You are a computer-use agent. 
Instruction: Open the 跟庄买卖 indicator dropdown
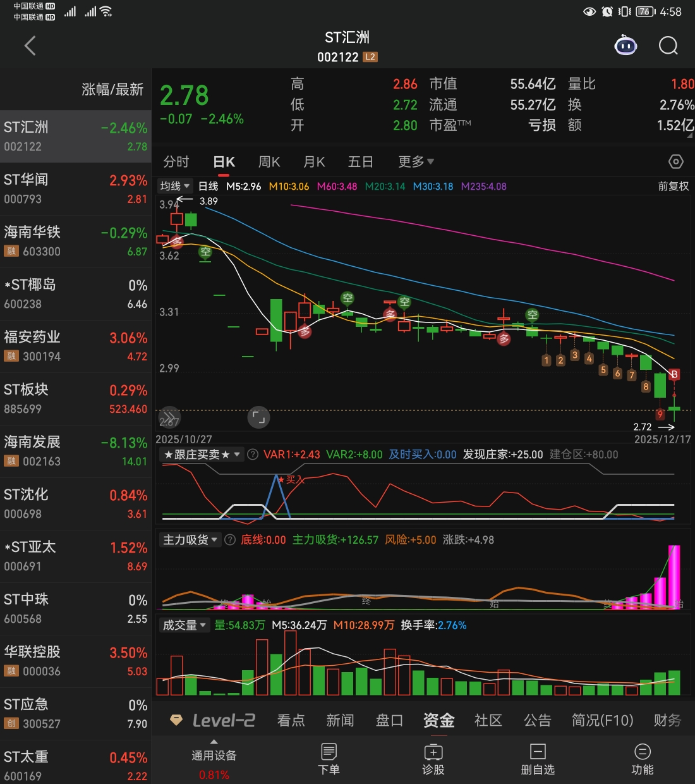tap(202, 455)
